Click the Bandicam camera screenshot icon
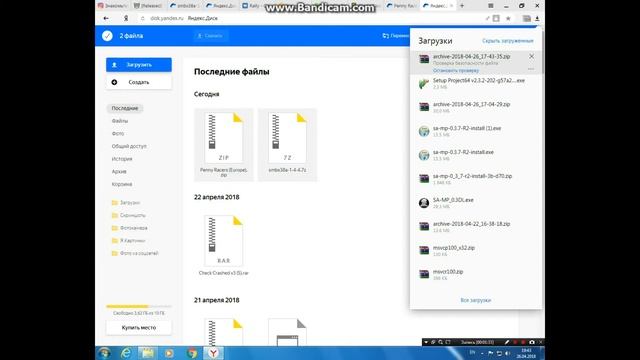640x360 pixels. [532, 342]
